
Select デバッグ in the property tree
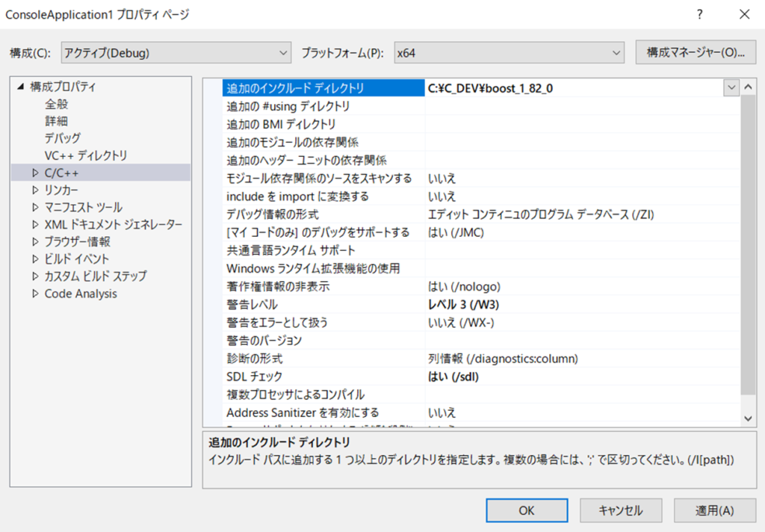[62, 138]
